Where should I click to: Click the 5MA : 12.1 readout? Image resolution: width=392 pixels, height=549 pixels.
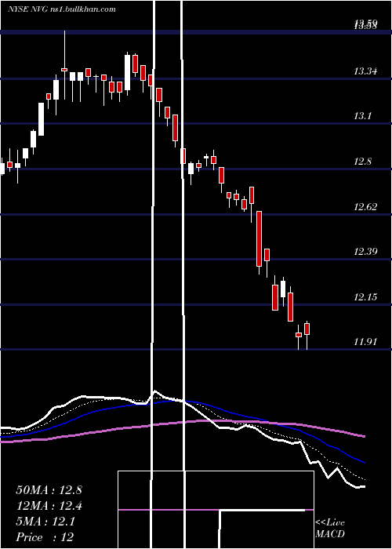[x=45, y=522]
